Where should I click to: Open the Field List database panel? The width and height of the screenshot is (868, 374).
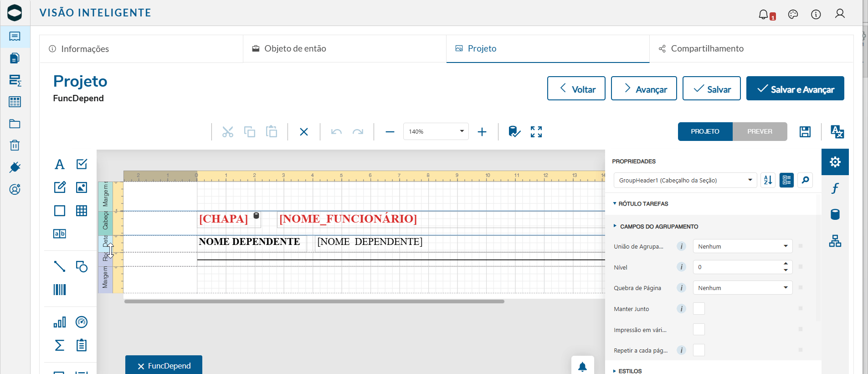click(835, 214)
